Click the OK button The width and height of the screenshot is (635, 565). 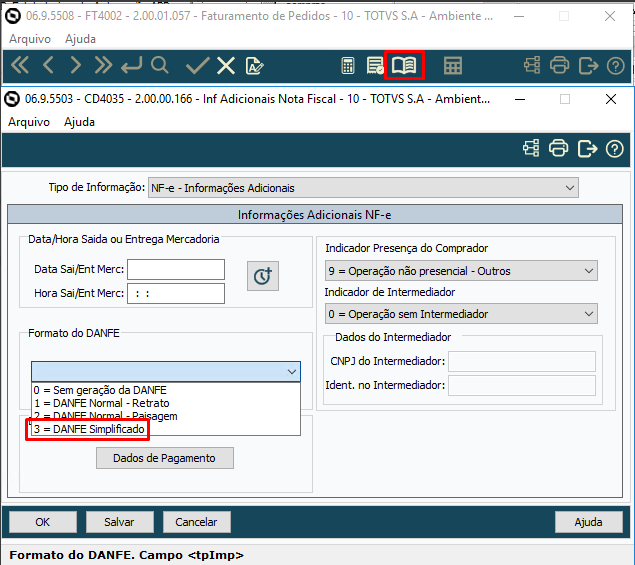click(x=43, y=522)
